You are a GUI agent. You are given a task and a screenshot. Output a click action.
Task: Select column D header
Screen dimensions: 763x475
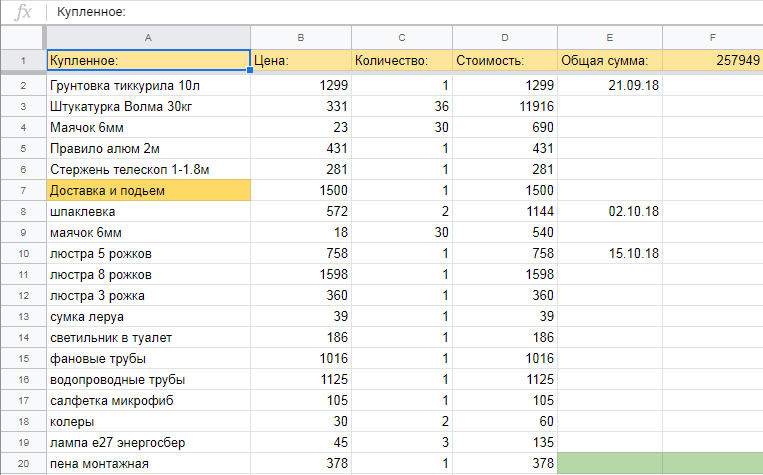505,37
